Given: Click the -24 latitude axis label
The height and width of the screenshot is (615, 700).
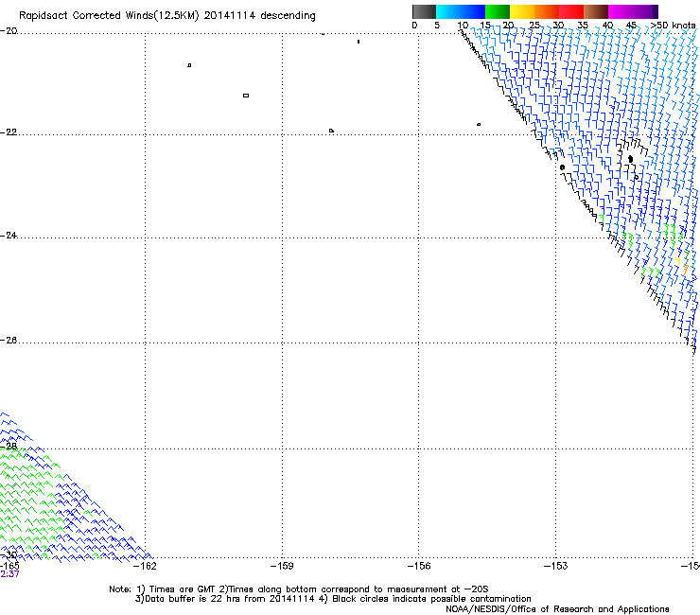Looking at the screenshot, I should pos(9,236).
